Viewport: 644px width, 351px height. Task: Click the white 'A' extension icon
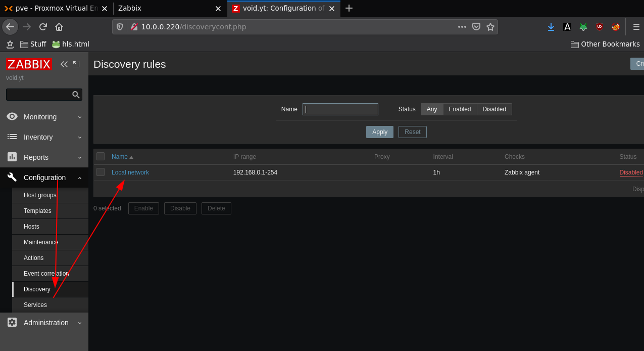point(567,27)
